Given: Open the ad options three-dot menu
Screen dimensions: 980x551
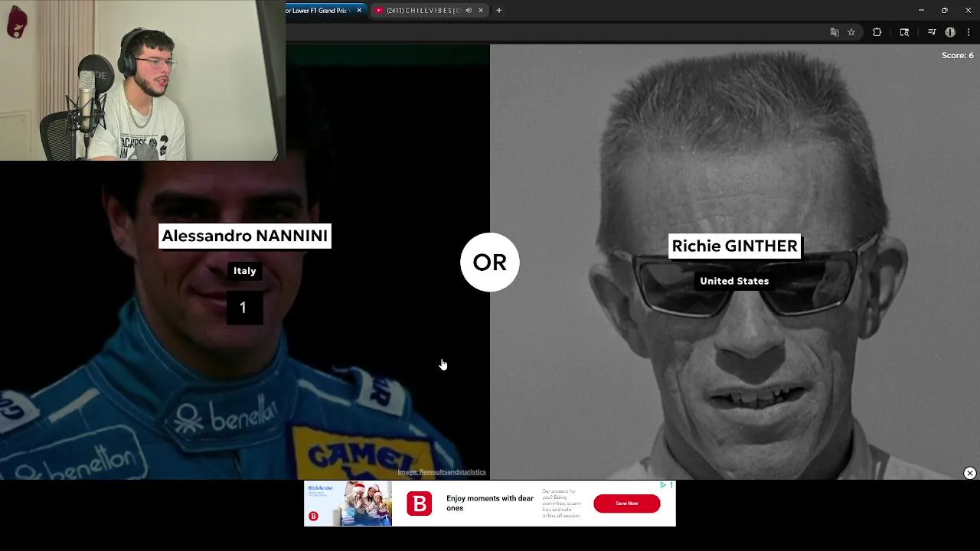Looking at the screenshot, I should coord(671,484).
